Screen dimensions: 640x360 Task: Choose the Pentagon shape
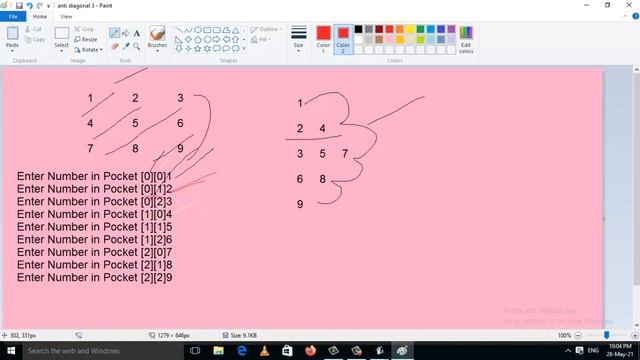[198, 40]
